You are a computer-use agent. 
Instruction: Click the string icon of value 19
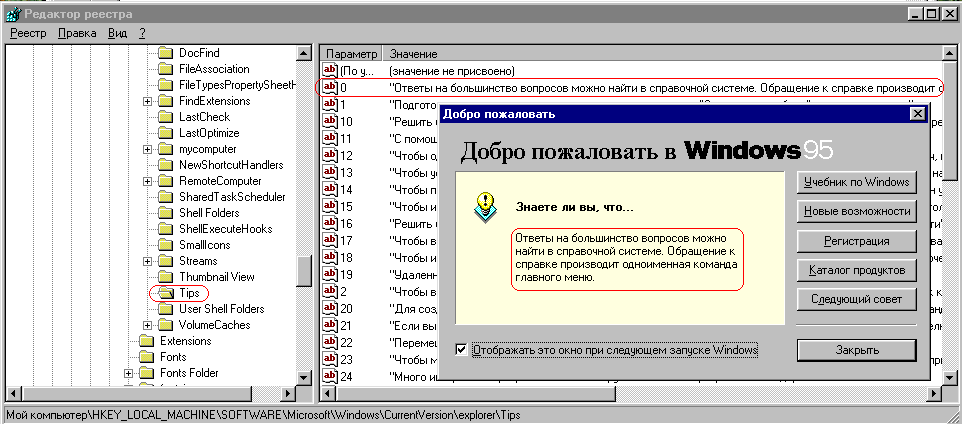click(331, 274)
